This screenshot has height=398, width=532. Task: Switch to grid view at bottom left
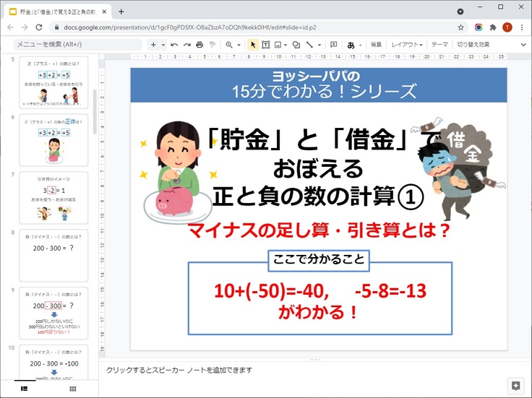pos(73,389)
